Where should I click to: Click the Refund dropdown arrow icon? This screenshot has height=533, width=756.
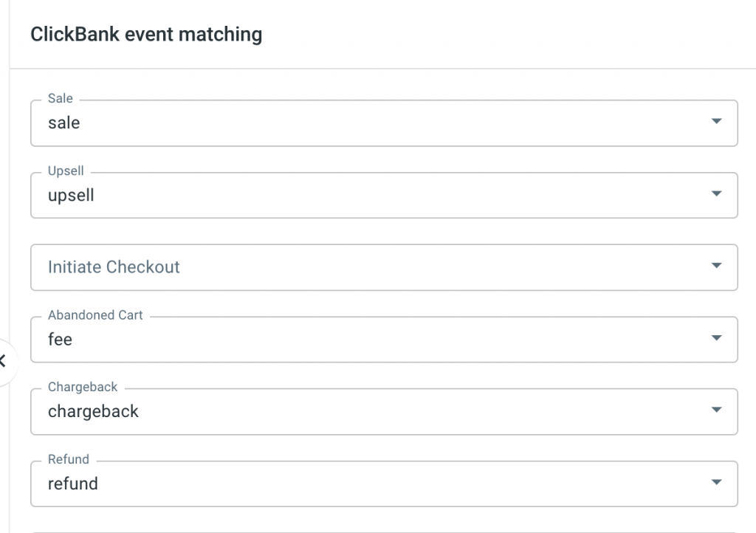715,483
